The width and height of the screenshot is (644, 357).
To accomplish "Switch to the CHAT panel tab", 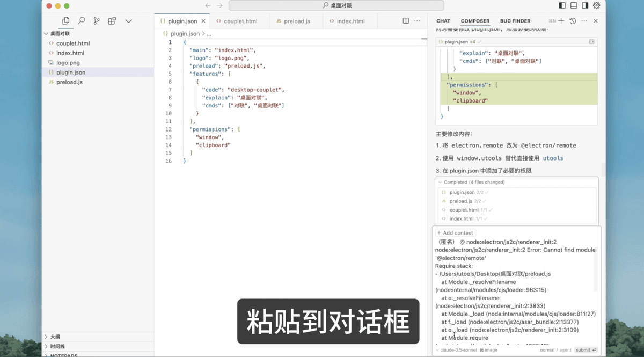I will pos(443,21).
